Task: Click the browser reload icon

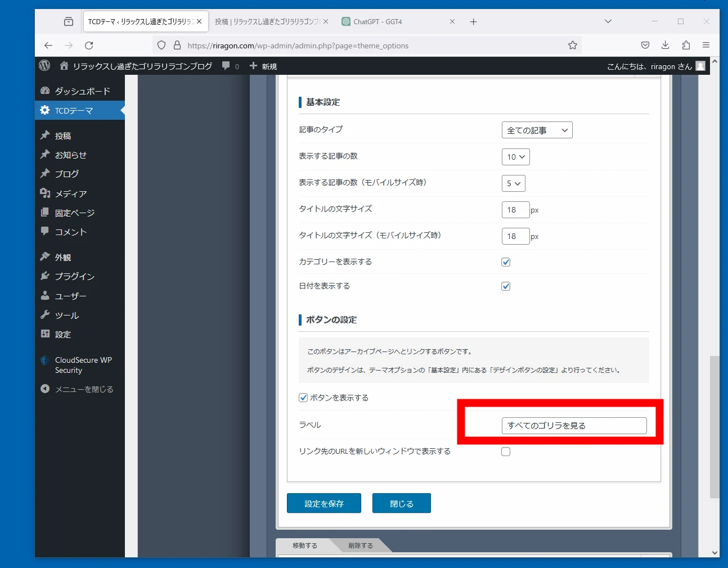Action: pyautogui.click(x=89, y=46)
